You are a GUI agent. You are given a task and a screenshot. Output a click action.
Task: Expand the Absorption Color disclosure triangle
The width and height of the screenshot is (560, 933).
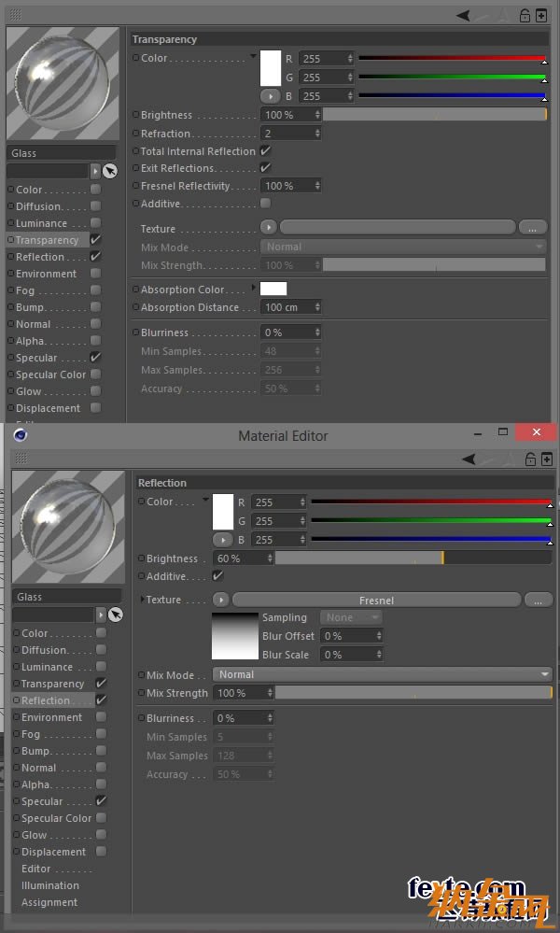point(254,288)
